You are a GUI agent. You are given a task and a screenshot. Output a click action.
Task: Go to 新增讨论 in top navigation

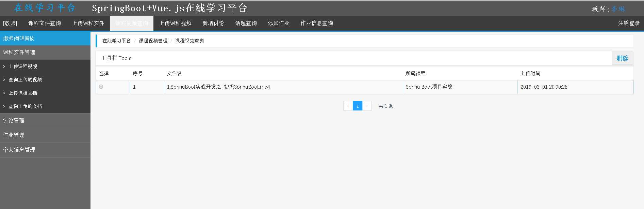click(213, 23)
